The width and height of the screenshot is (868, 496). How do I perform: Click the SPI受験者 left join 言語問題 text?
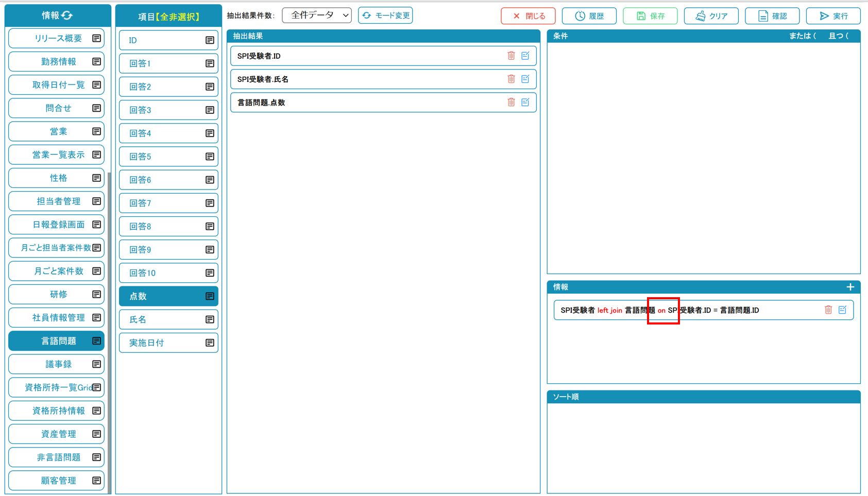(608, 310)
